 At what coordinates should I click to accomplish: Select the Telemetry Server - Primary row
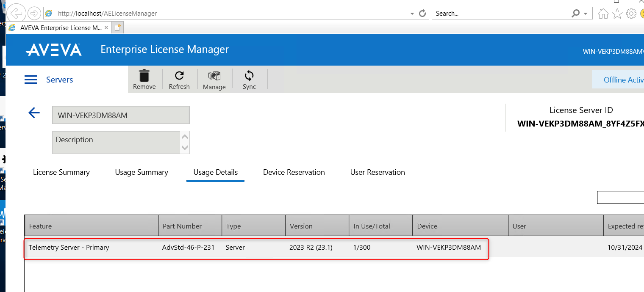pos(334,247)
